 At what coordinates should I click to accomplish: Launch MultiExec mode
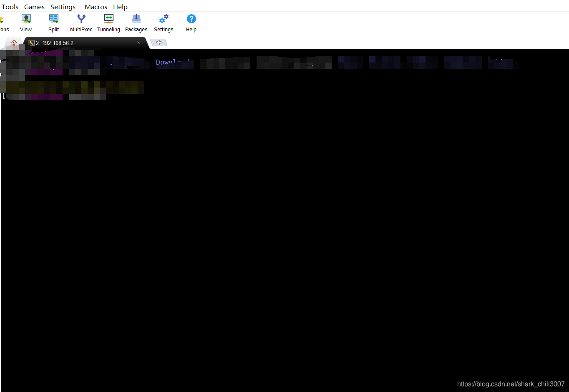coord(81,23)
